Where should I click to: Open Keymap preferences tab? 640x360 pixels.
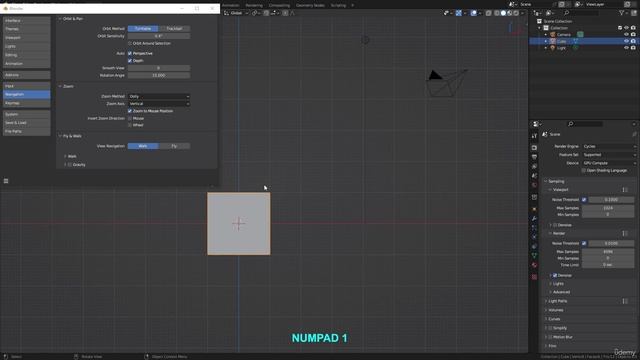click(x=27, y=103)
